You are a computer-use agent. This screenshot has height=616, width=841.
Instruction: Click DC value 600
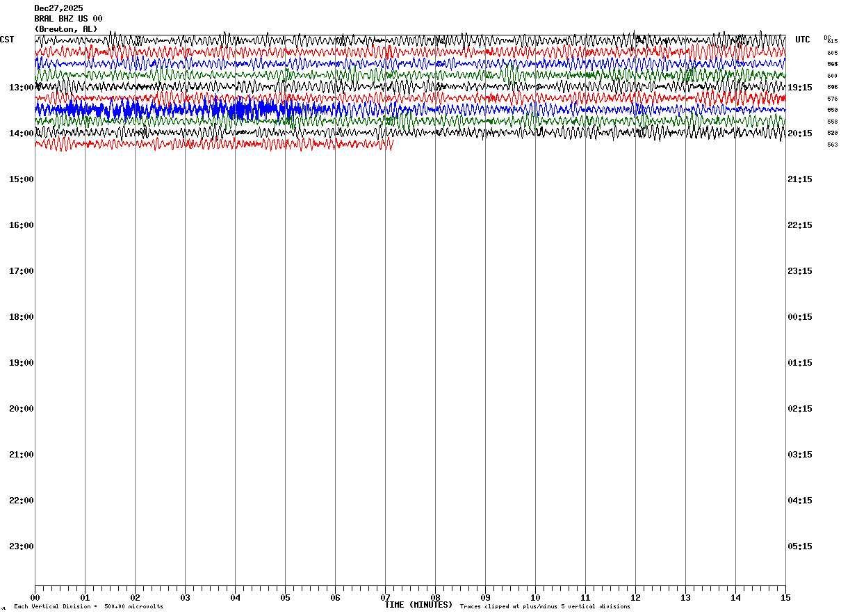pos(833,76)
